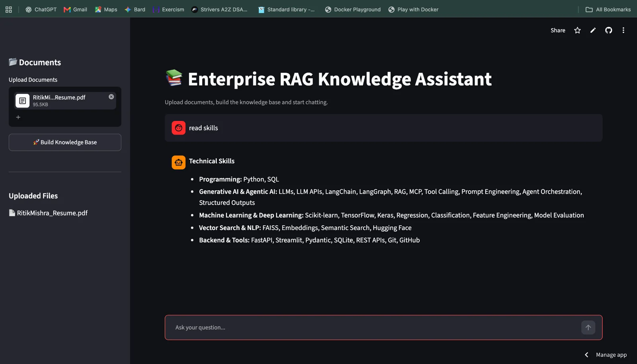This screenshot has height=364, width=637.
Task: Click the Share button
Action: (558, 30)
